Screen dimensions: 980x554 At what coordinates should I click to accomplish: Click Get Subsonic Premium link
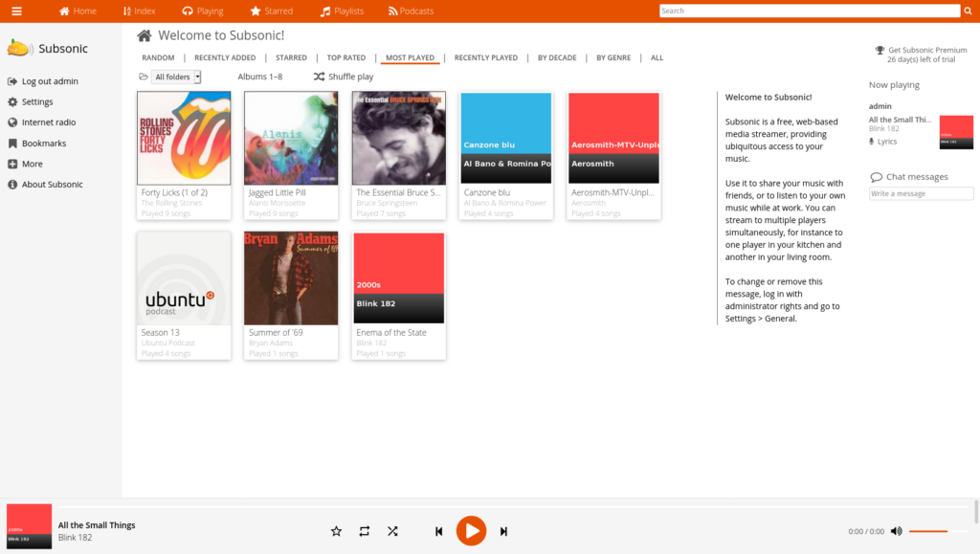(927, 50)
